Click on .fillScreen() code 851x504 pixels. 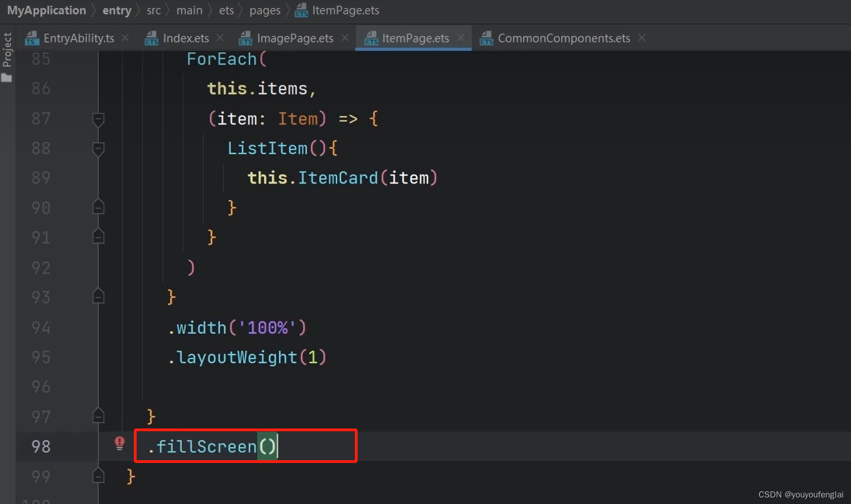(212, 447)
